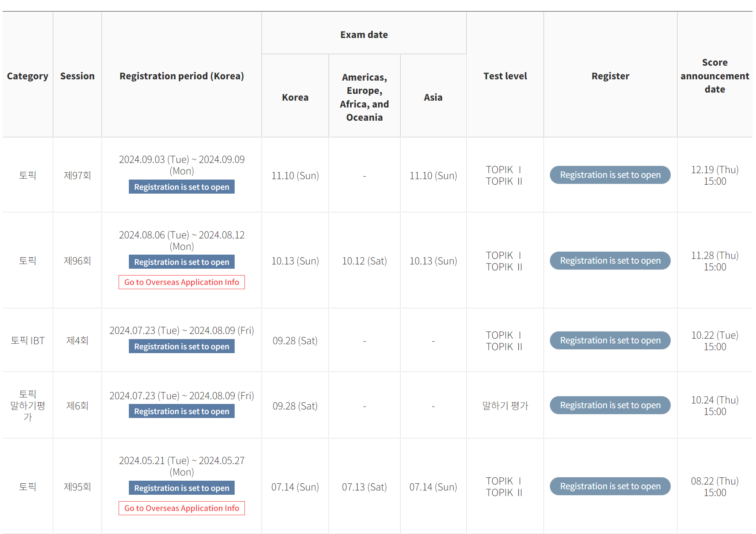756x534 pixels.
Task: Click the blue status badge under 2024.09.03 registration period
Action: [x=181, y=187]
